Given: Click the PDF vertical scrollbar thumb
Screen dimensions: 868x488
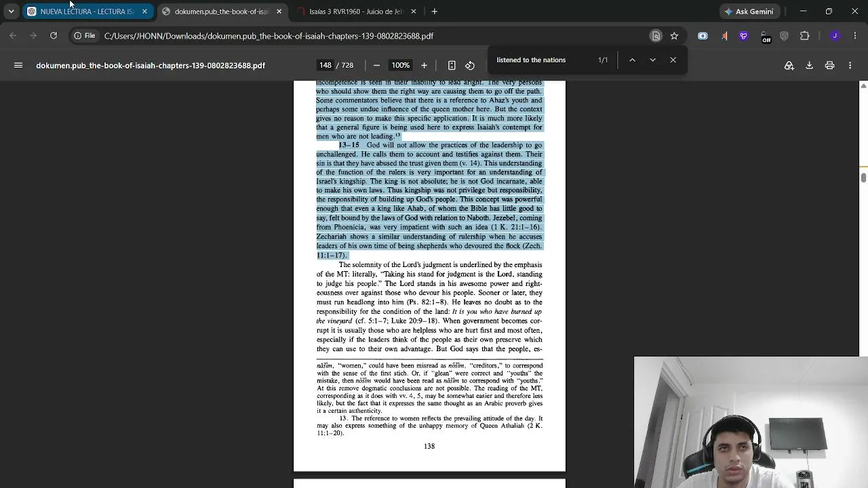Looking at the screenshot, I should click(x=863, y=178).
